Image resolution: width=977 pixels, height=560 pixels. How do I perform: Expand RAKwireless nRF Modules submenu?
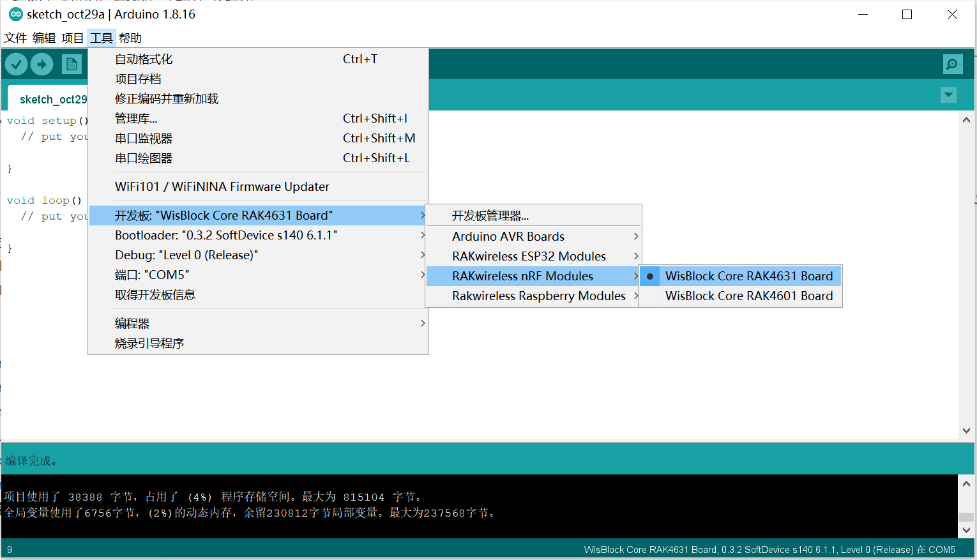pos(533,276)
